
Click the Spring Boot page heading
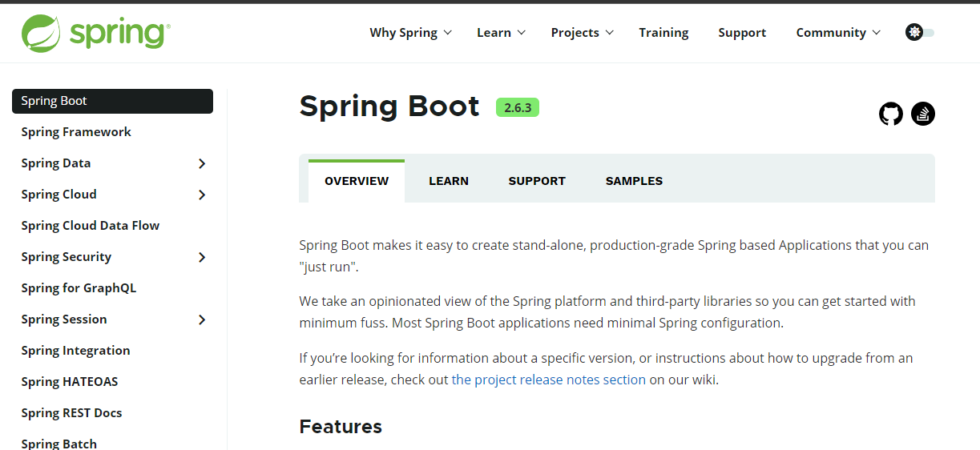(x=389, y=106)
